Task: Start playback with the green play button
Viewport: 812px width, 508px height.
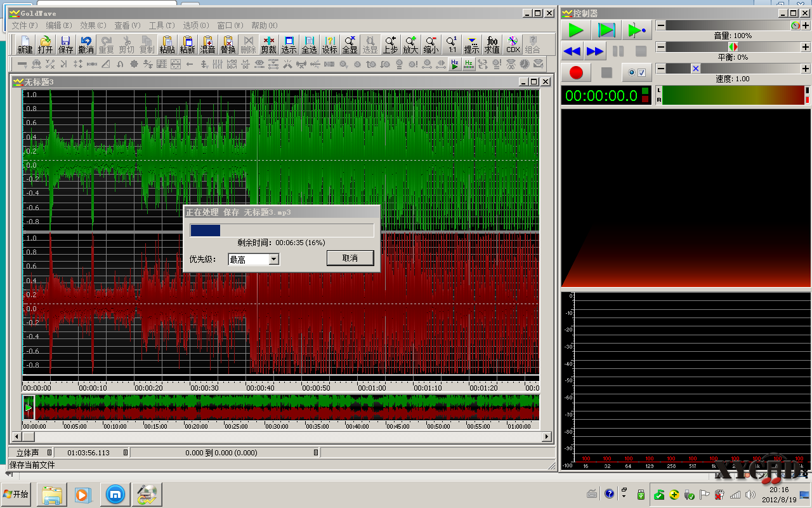Action: click(576, 30)
